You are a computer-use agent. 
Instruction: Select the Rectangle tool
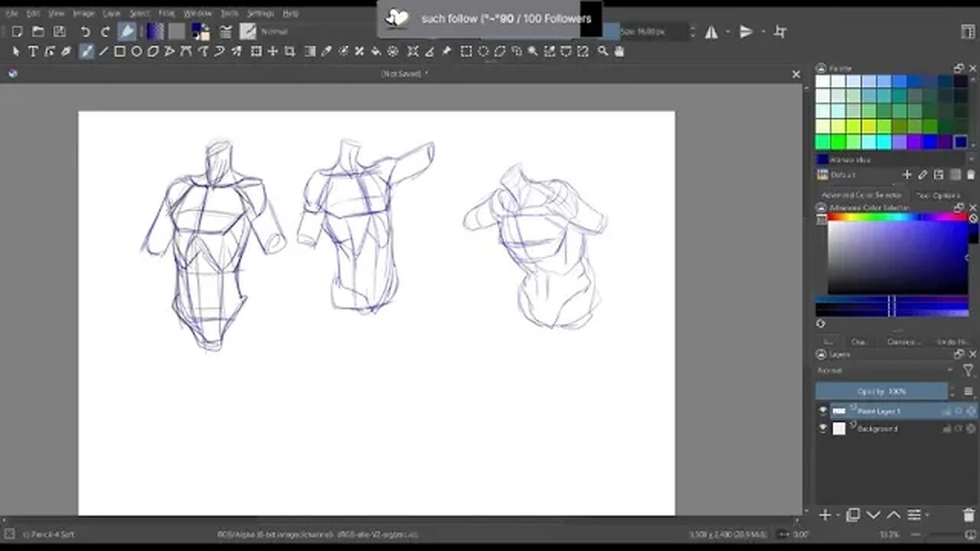click(x=120, y=51)
